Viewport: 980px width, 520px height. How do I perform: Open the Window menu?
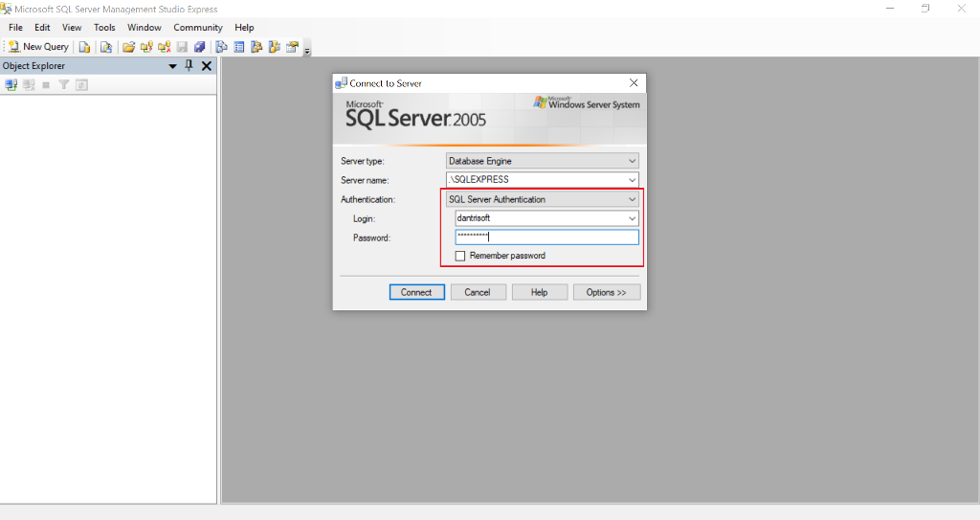pos(145,28)
